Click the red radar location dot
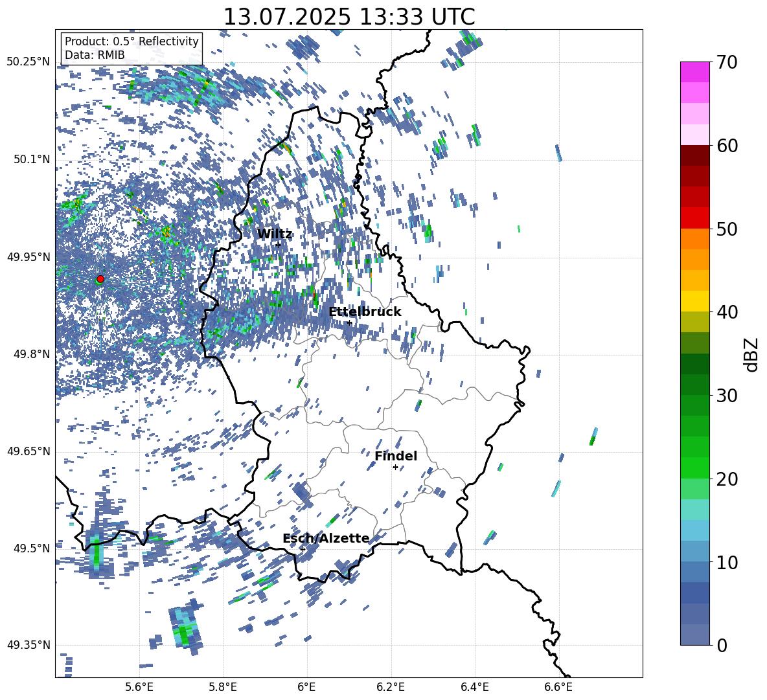The height and width of the screenshot is (700, 767). click(x=100, y=278)
